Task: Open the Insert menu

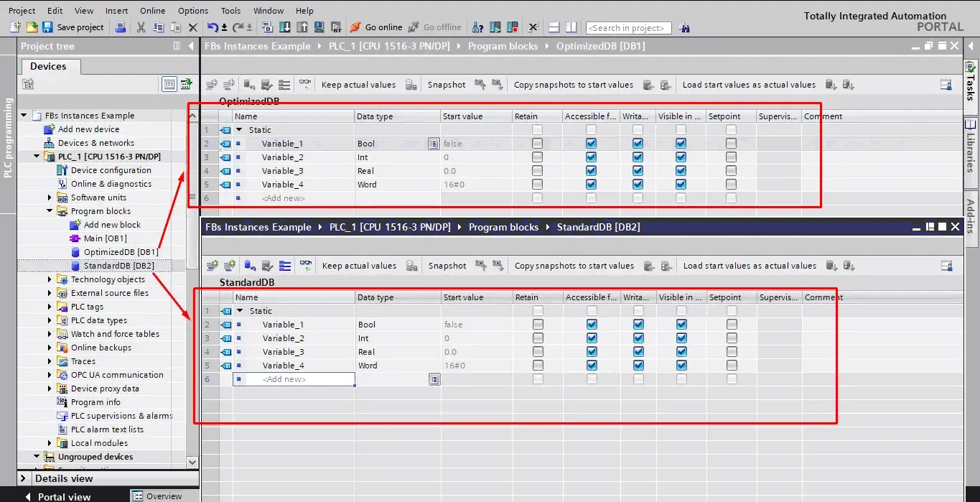Action: point(116,11)
